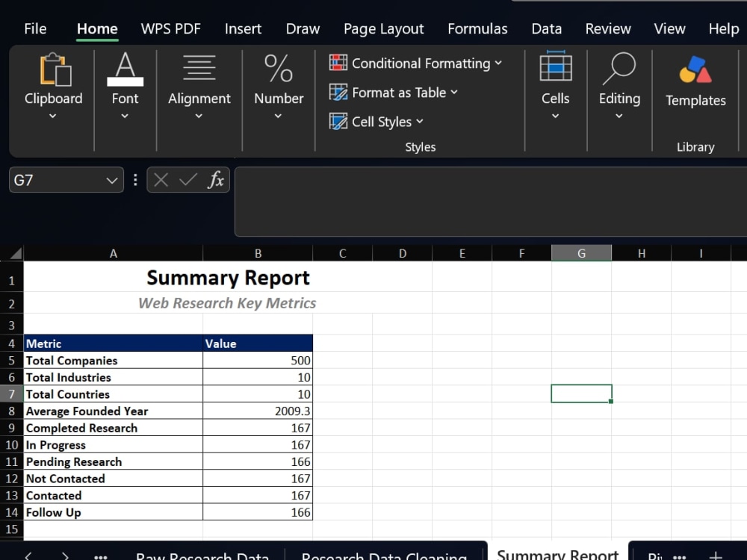Click the Cell Styles icon
The height and width of the screenshot is (560, 747).
pos(338,122)
